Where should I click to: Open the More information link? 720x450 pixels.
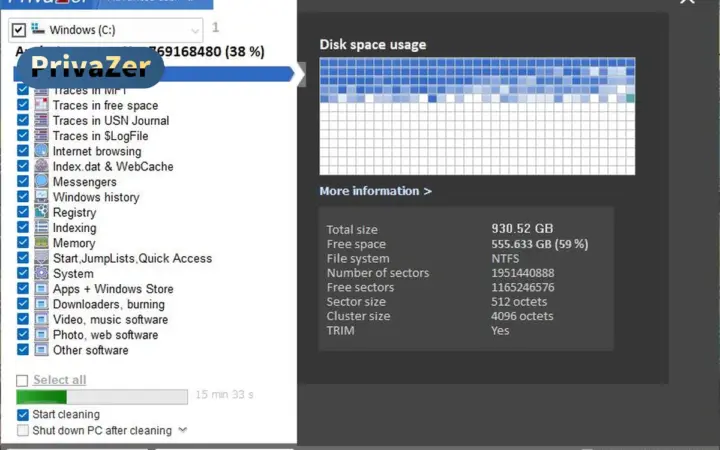[x=376, y=191]
